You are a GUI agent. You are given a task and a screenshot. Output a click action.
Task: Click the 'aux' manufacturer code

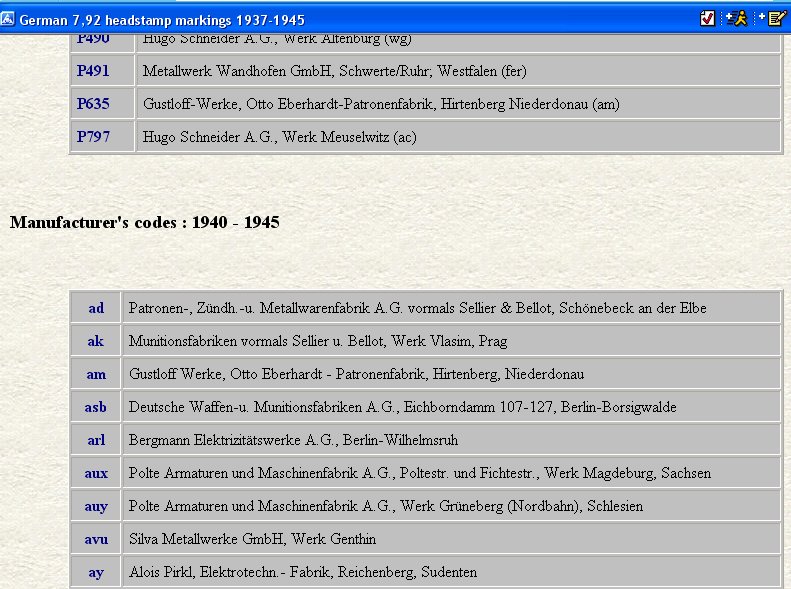pyautogui.click(x=96, y=473)
